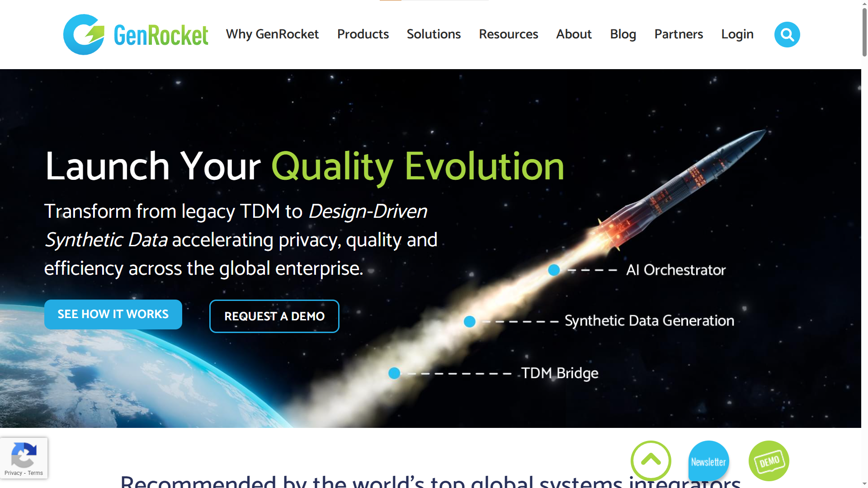Select the TDM Bridge blue dot
The image size is (868, 488).
pos(394,373)
